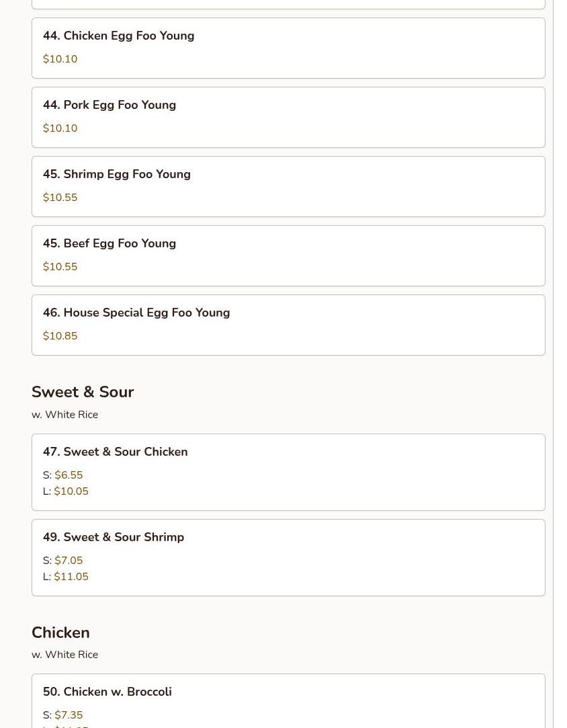Click the Chicken section heading
Image resolution: width=567 pixels, height=728 pixels.
click(x=60, y=633)
